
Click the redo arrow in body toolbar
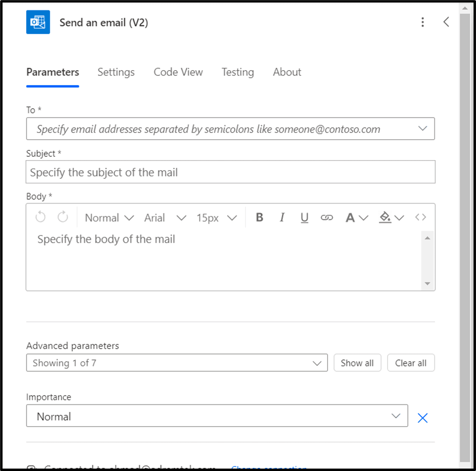click(63, 218)
